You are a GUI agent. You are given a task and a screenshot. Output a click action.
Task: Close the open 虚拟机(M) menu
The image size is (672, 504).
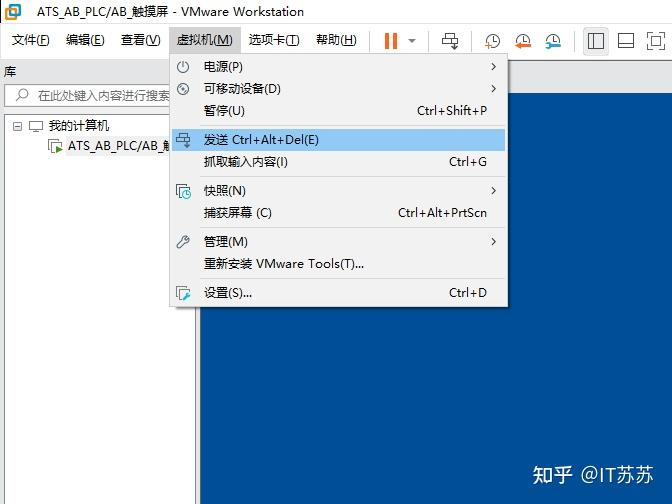[205, 40]
